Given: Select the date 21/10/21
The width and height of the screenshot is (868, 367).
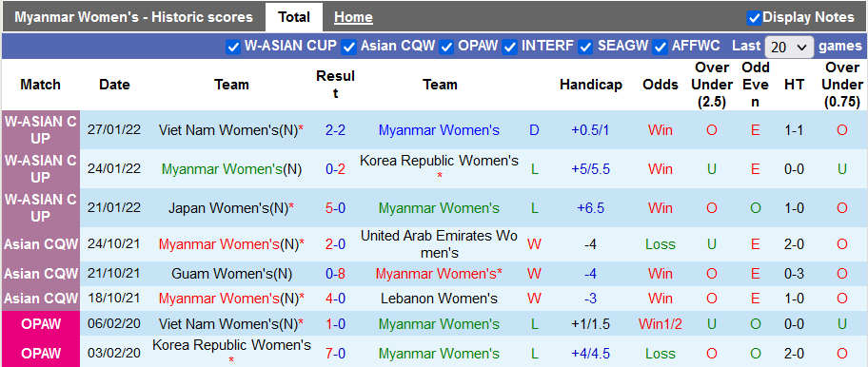Looking at the screenshot, I should click(114, 274).
